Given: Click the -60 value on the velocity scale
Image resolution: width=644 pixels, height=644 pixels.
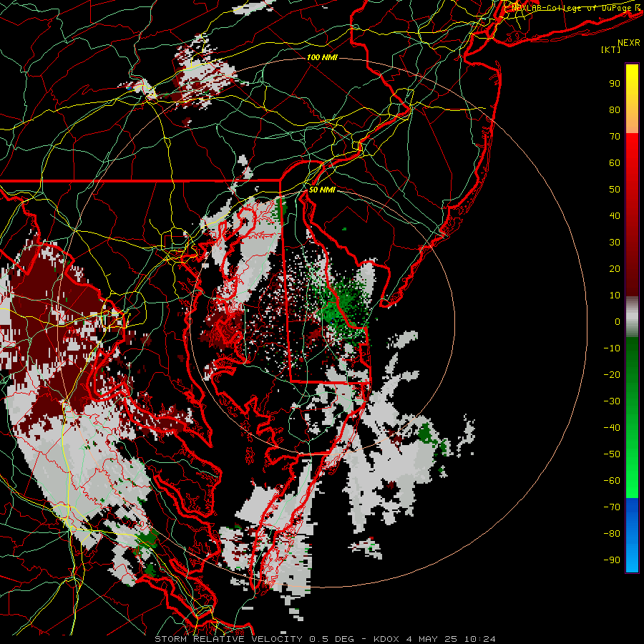Looking at the screenshot, I should pyautogui.click(x=612, y=481).
